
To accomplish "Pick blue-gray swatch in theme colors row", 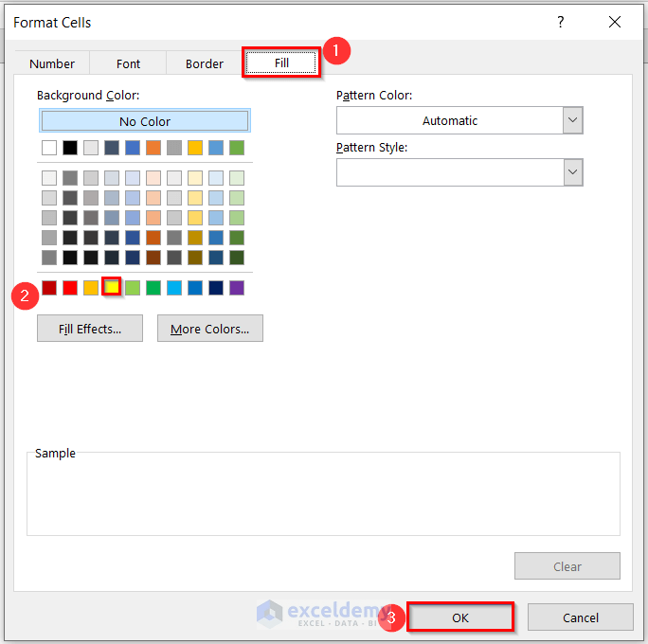I will 112,148.
